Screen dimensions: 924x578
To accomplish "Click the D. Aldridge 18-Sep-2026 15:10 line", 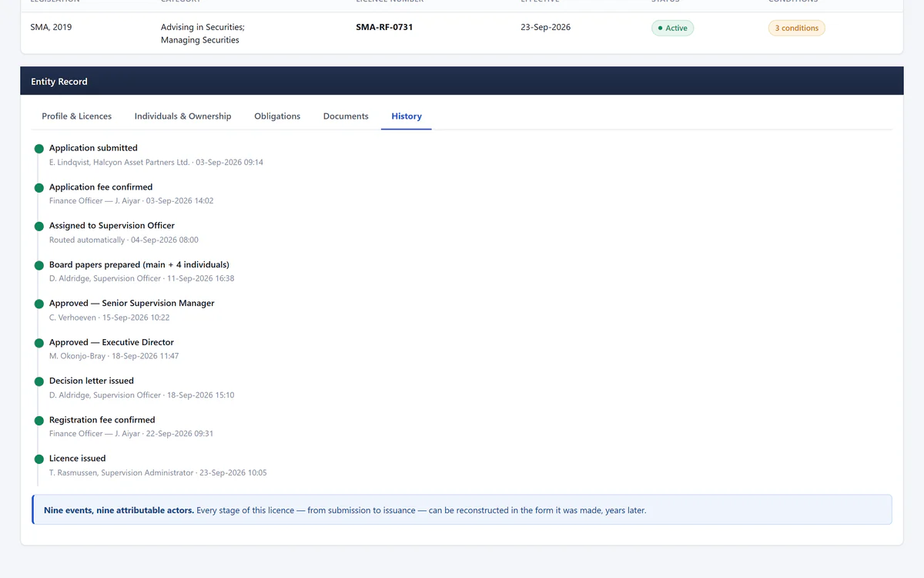I will [142, 395].
